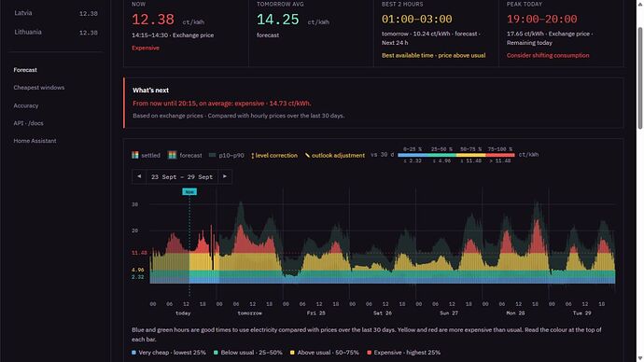Click the 23 Sept – 29 Sept date range
The width and height of the screenshot is (644, 362).
point(182,177)
